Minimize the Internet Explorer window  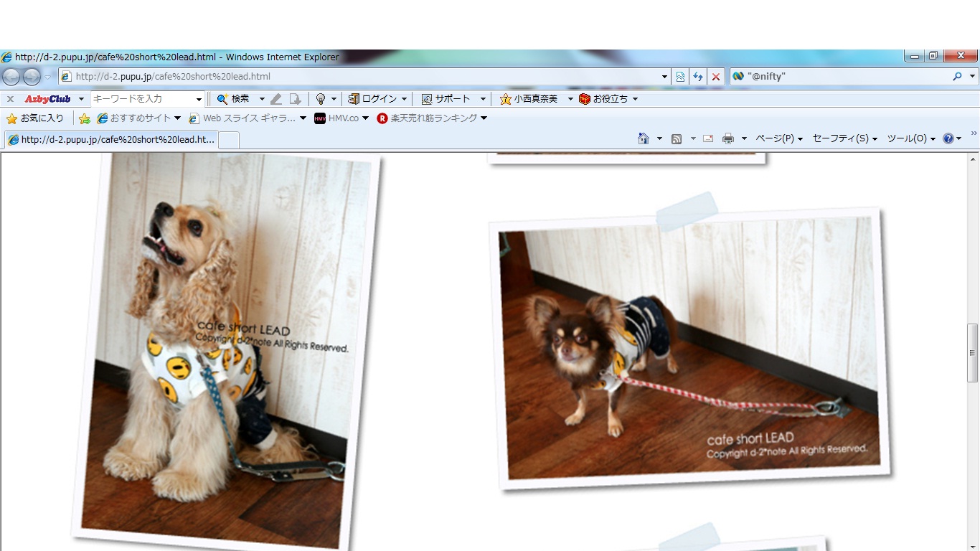tap(915, 56)
